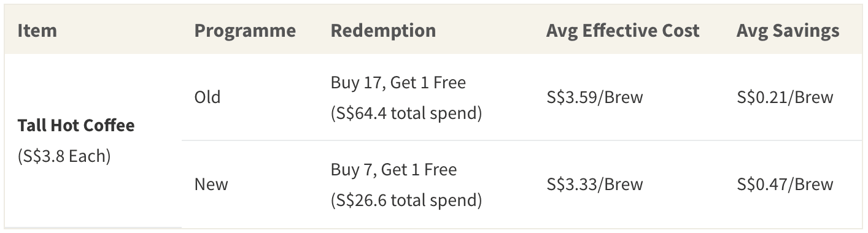Click the Redemption column header
868x233 pixels.
pyautogui.click(x=383, y=31)
